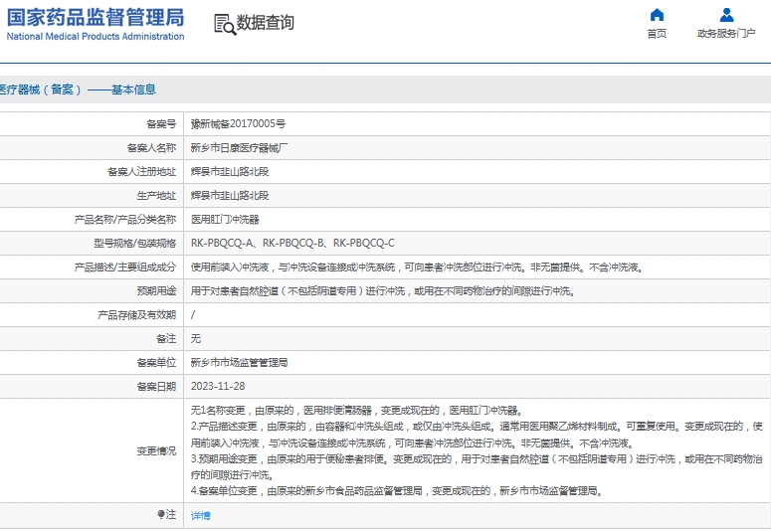Click the 4.备案单位变更 change line

click(397, 490)
